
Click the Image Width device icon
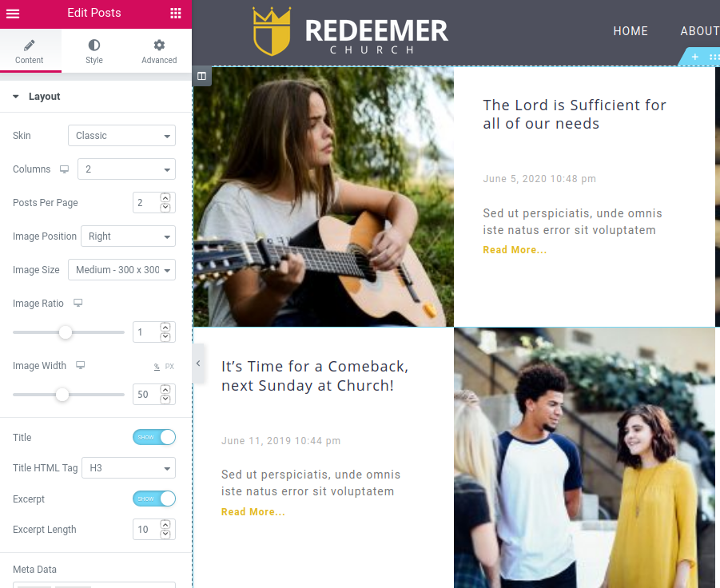[81, 365]
